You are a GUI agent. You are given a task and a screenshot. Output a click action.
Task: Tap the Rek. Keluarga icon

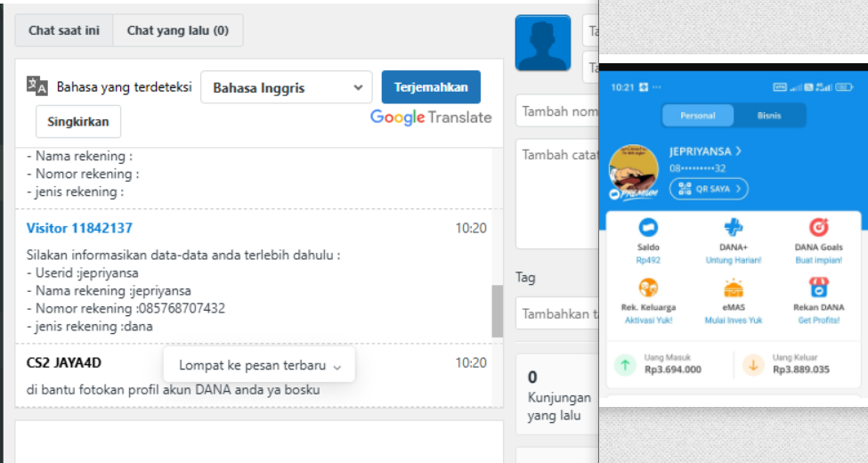coord(648,288)
